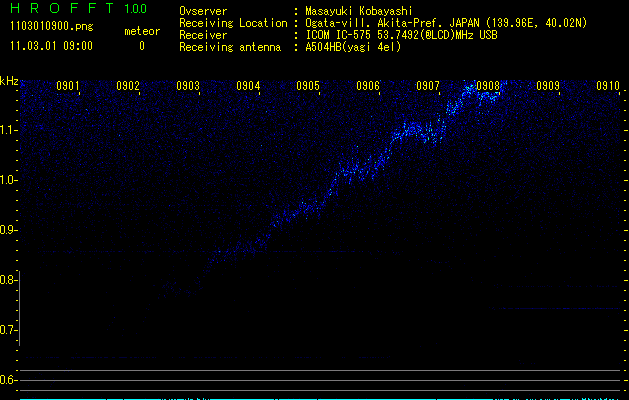Image resolution: width=629 pixels, height=400 pixels.
Task: Click the 0906 time marker
Action: pos(368,86)
